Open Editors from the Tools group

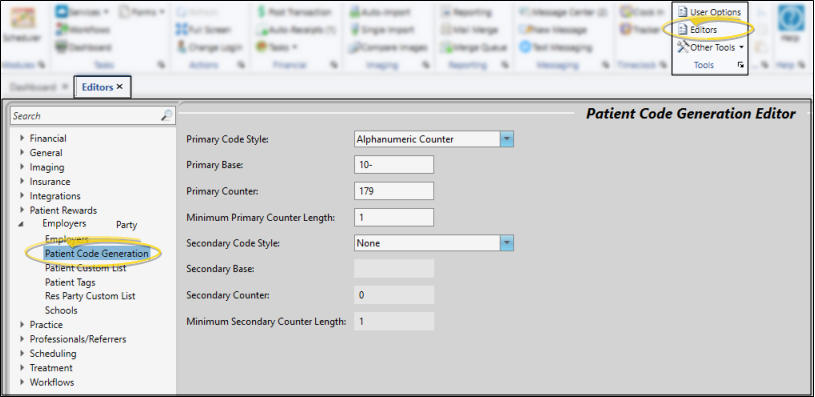tap(697, 30)
